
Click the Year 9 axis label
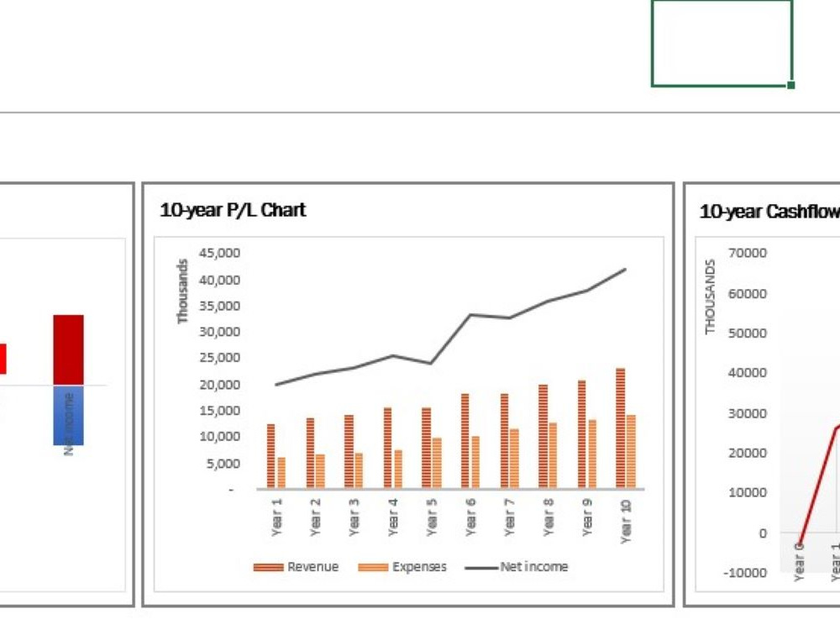click(586, 517)
